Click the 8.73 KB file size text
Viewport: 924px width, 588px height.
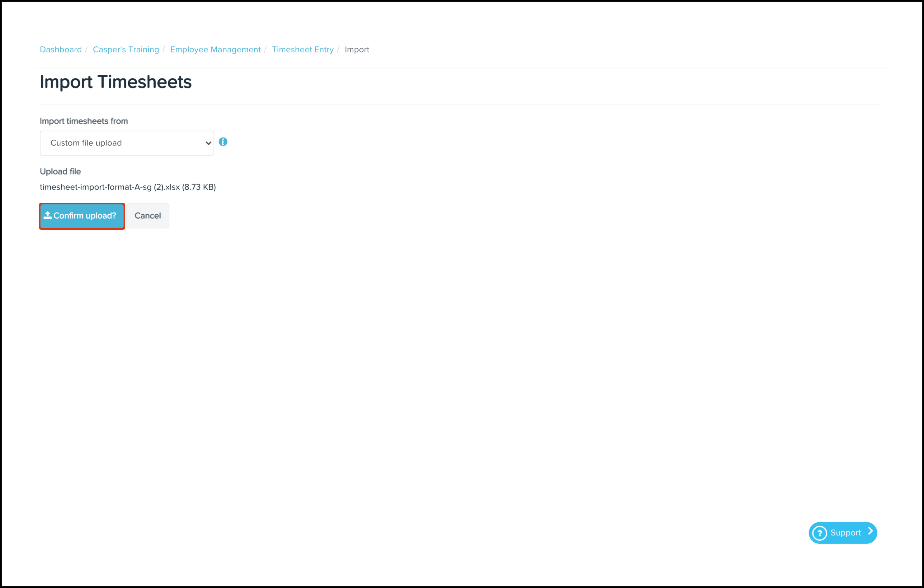[x=199, y=187]
